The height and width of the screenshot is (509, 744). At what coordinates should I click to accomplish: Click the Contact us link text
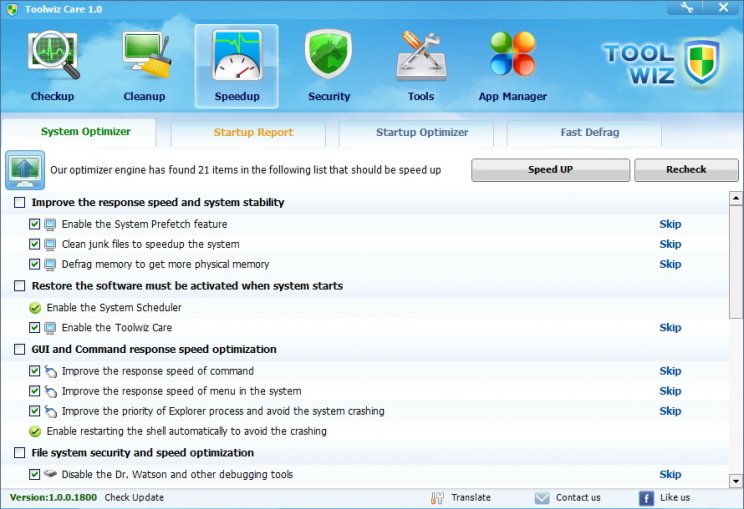[578, 498]
